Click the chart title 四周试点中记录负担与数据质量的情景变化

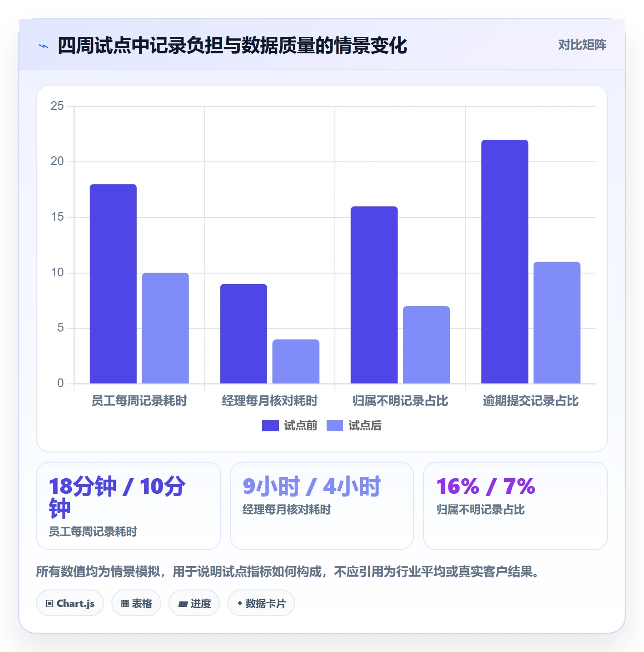tap(232, 46)
